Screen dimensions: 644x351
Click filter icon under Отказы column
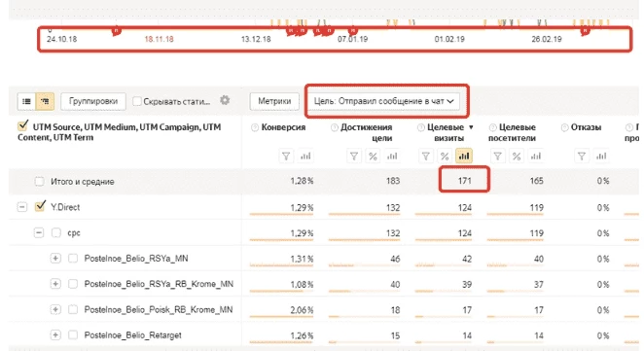click(582, 156)
